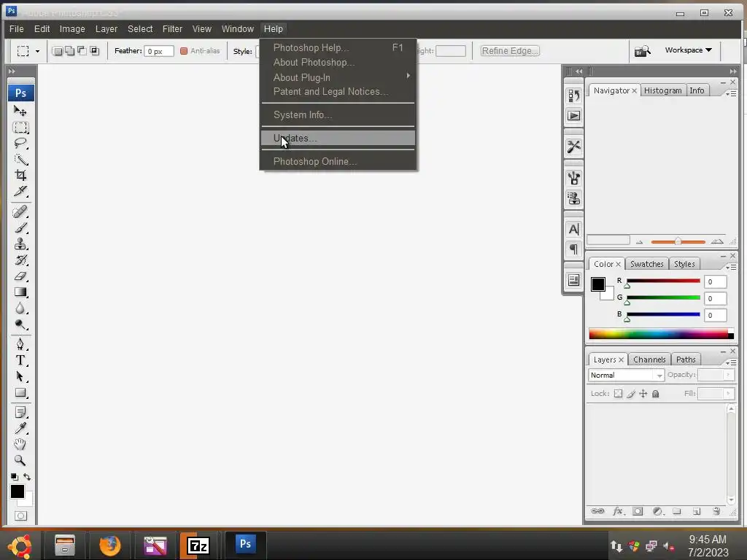Screen dimensions: 747x560
Task: Launch Adobe Bridge from options bar
Action: coord(642,50)
